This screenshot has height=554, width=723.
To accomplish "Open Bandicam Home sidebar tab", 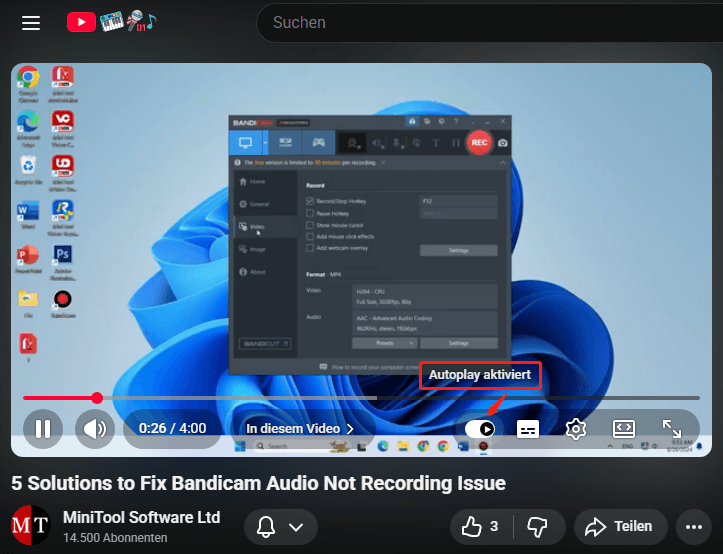I will click(x=265, y=182).
